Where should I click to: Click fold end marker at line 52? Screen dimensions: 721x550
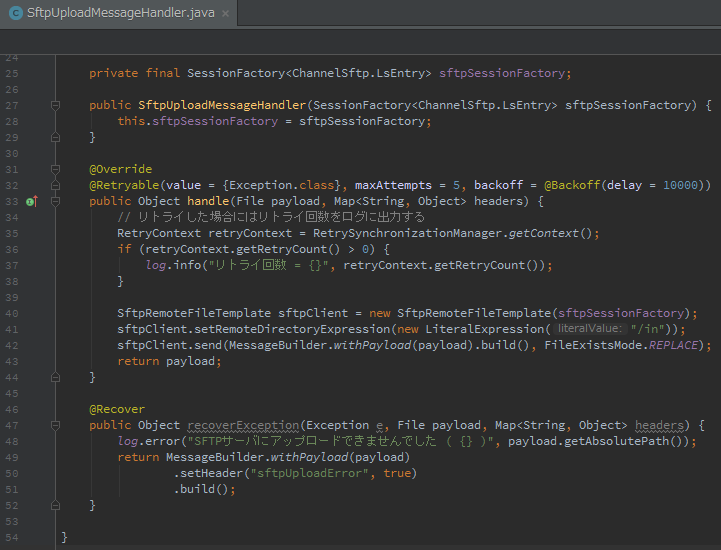(55, 505)
